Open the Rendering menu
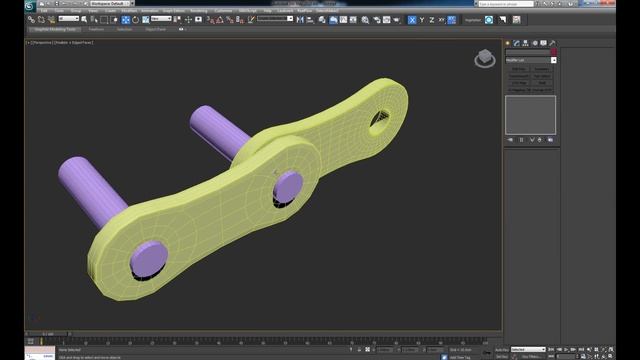The height and width of the screenshot is (360, 640). 199,11
